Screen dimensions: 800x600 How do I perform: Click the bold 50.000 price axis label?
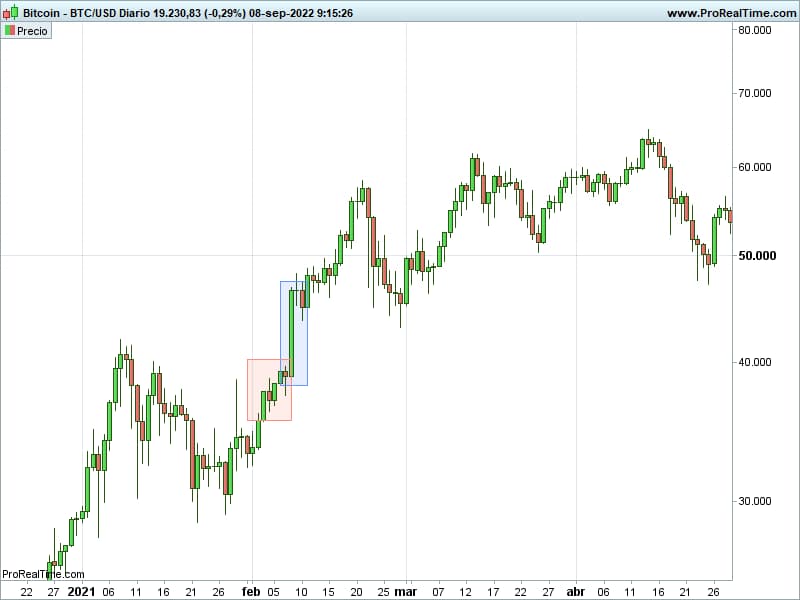[759, 256]
